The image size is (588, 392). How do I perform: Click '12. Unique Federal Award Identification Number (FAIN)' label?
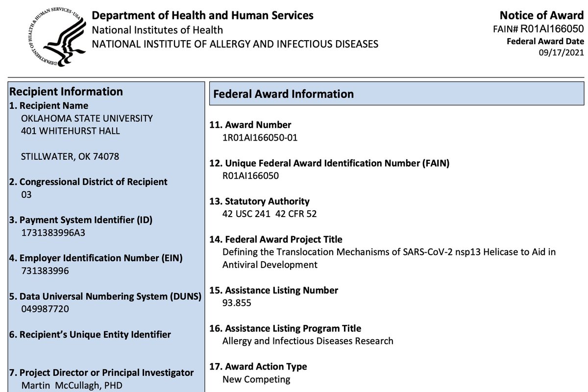pyautogui.click(x=330, y=163)
